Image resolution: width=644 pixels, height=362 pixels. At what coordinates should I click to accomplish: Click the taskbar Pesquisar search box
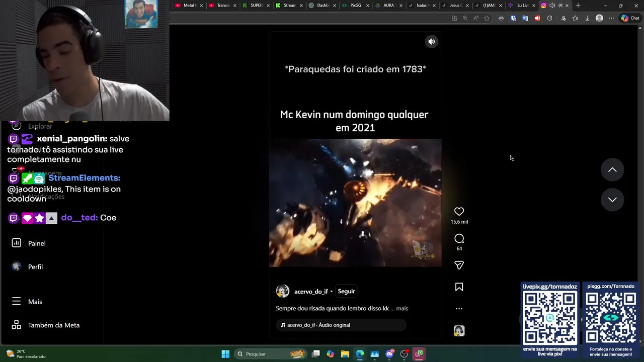[271, 354]
